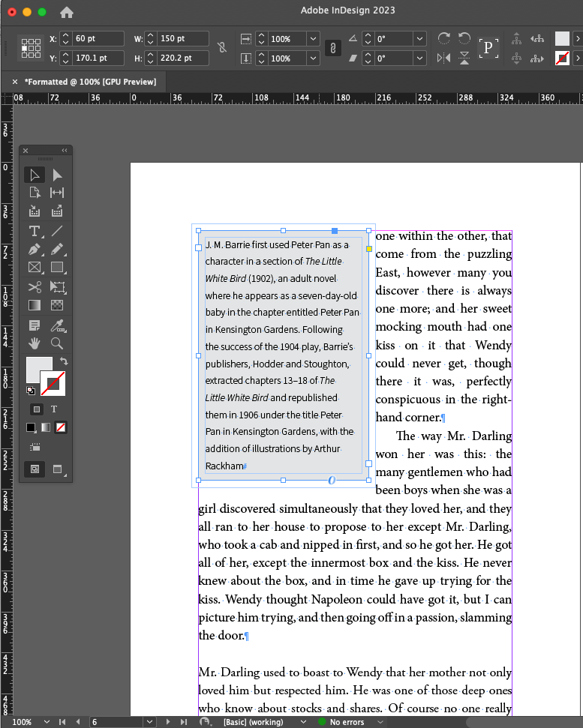
Task: Rotate 90° counter-clockwise in control bar
Action: (464, 38)
